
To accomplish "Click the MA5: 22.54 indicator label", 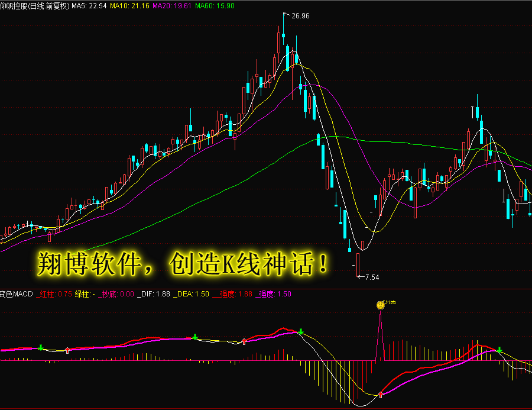I will click(89, 6).
